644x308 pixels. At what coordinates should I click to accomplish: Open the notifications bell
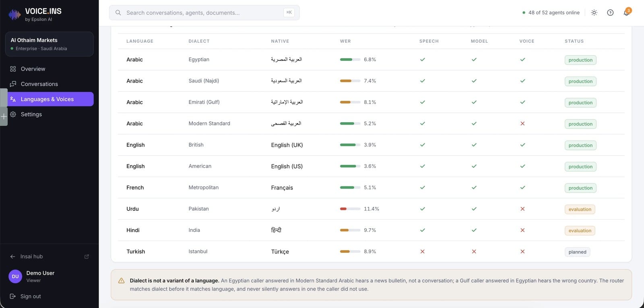click(626, 12)
